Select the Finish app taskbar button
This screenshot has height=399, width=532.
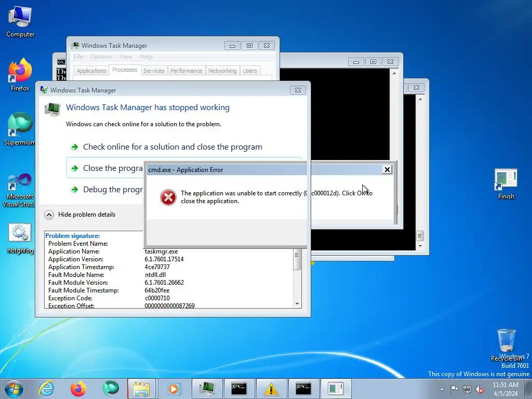click(336, 389)
